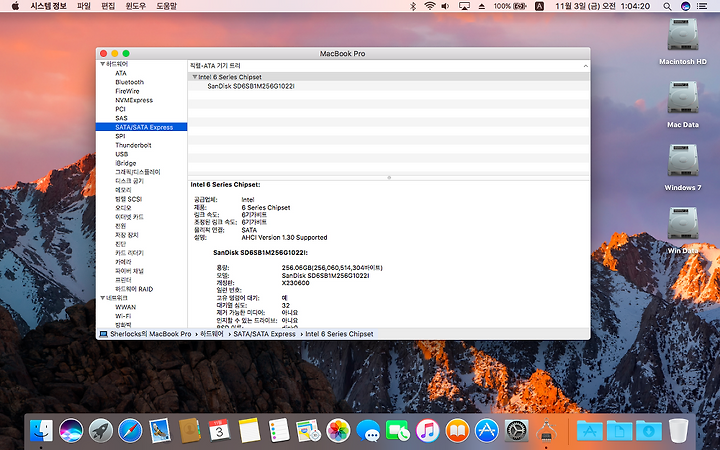This screenshot has width=720, height=450.
Task: Select Thunderbolt in sidebar
Action: [x=133, y=145]
